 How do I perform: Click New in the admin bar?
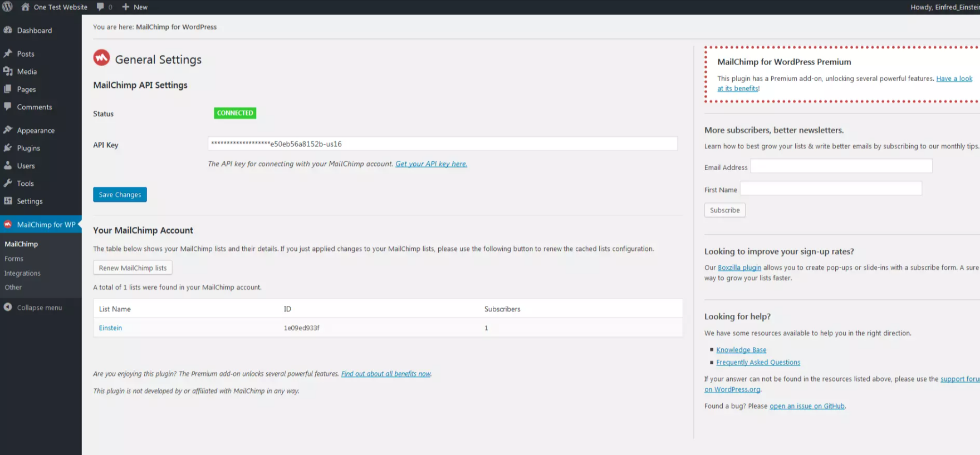[140, 7]
